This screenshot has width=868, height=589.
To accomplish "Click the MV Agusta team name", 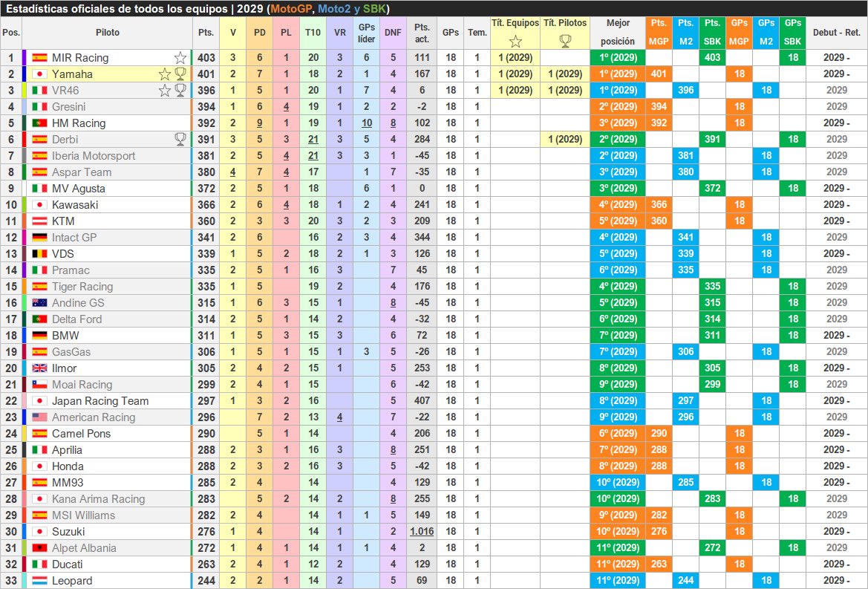I will (79, 188).
